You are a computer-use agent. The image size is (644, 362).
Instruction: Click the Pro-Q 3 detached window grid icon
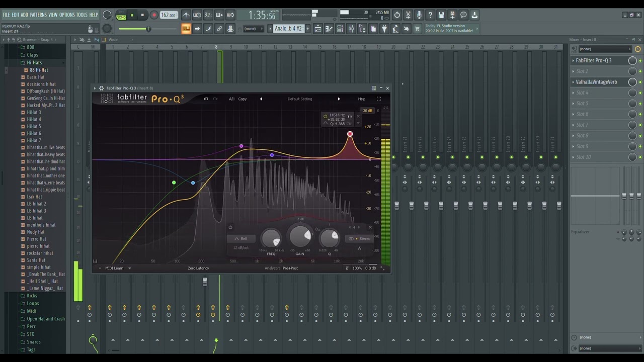click(374, 88)
